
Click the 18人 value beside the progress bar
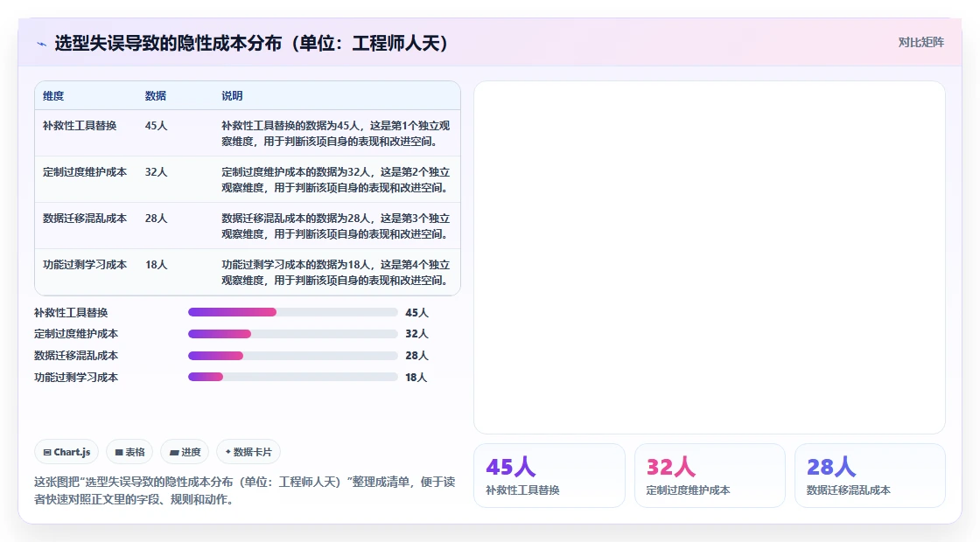[416, 378]
